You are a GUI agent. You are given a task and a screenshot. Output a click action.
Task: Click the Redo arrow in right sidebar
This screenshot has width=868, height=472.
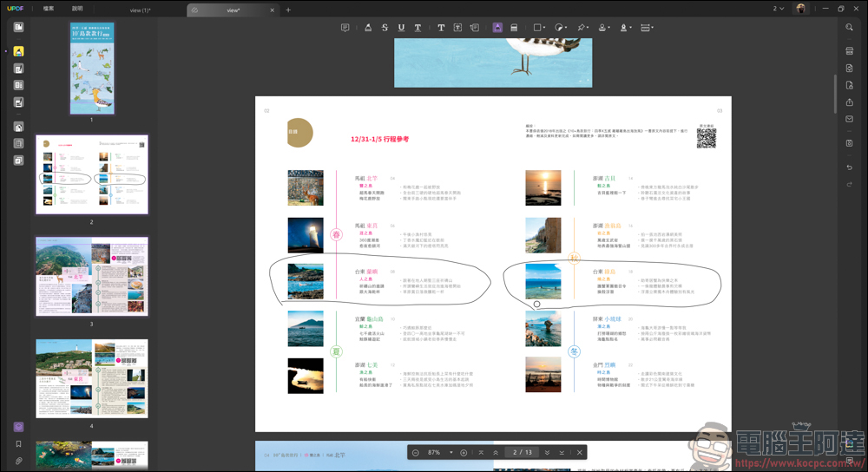(849, 184)
